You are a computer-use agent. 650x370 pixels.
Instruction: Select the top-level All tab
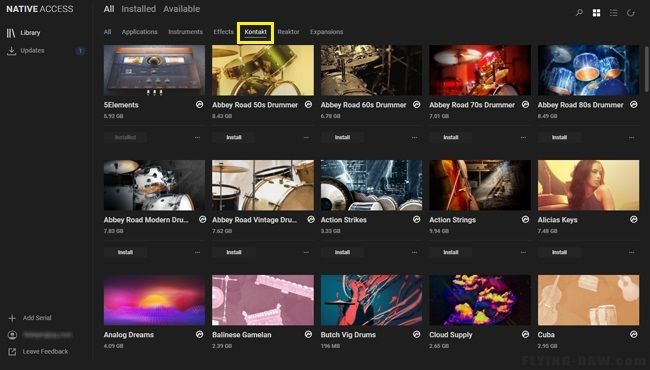click(x=109, y=9)
